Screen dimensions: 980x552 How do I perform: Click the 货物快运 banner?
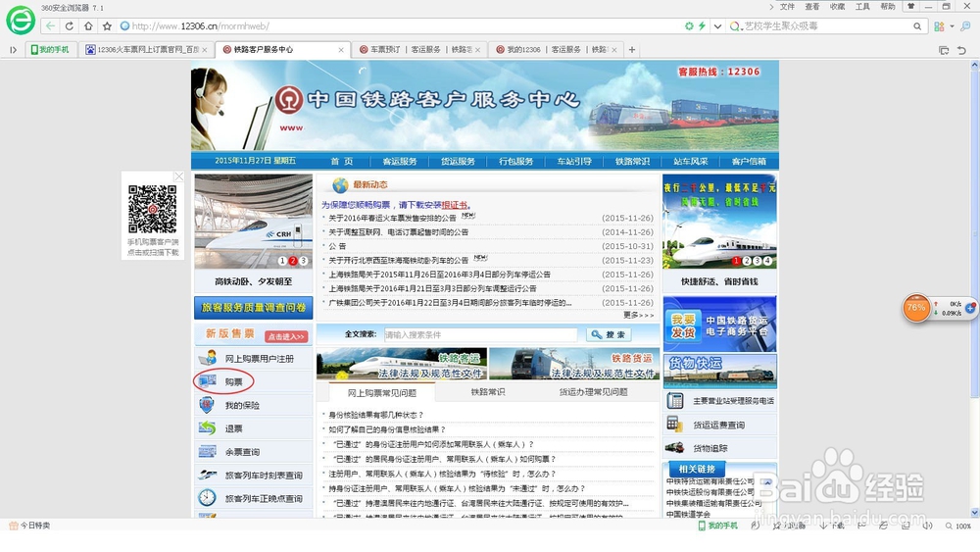point(719,372)
